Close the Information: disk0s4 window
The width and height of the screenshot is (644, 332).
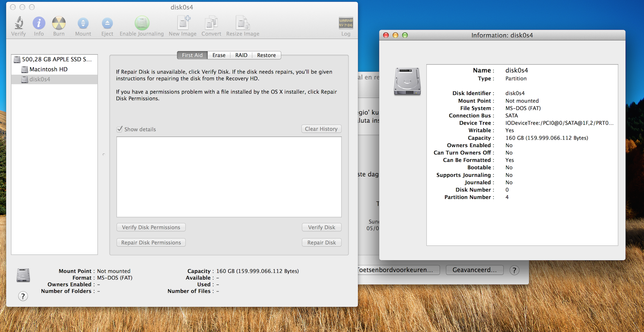tap(386, 35)
